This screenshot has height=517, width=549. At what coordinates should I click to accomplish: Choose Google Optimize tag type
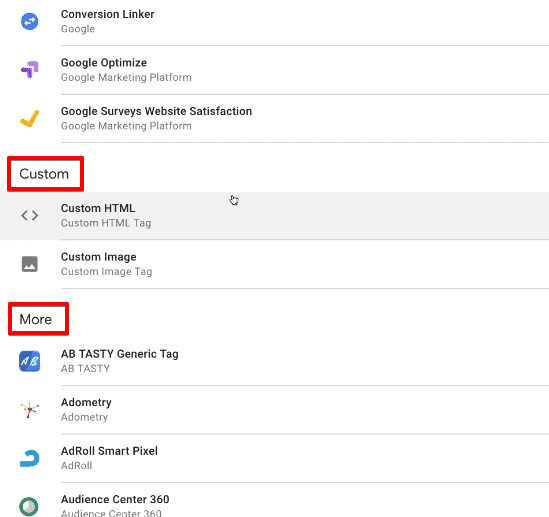click(x=274, y=70)
